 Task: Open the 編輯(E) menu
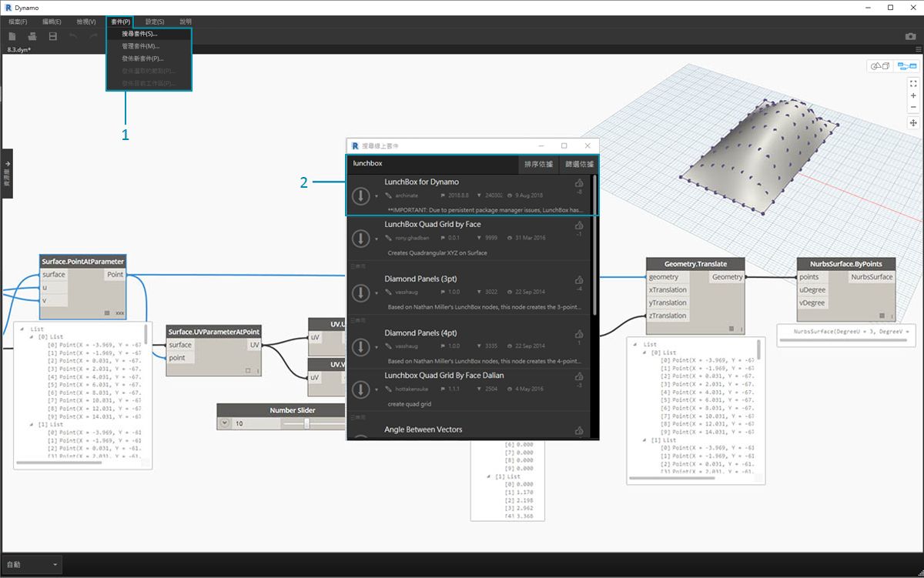tap(52, 22)
